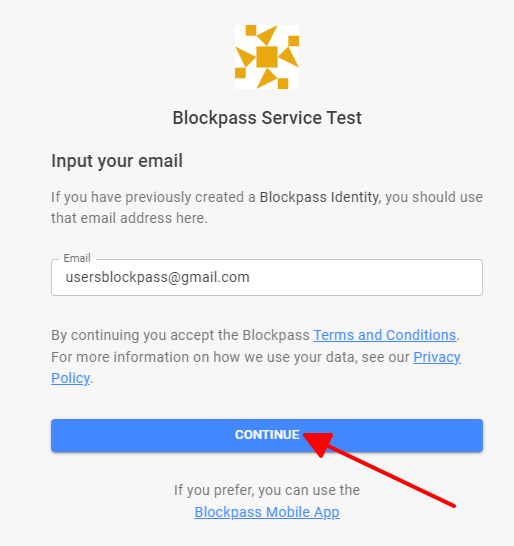
Task: Click the bold 'Blockpass Identity' text
Action: point(319,197)
